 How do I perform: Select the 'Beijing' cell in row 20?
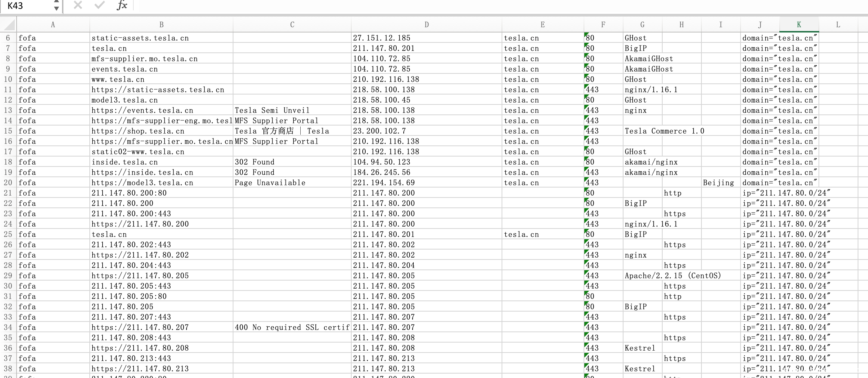(x=720, y=183)
